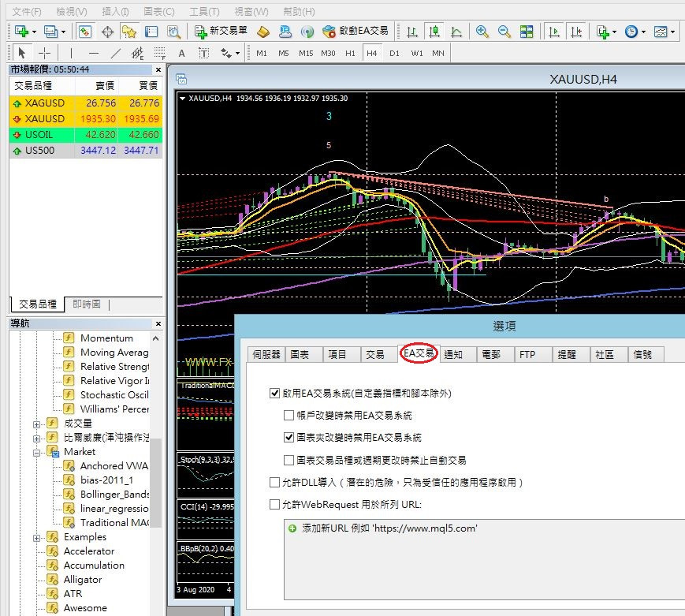
Task: Enable 允許DLL導入 checkbox
Action: coord(274,482)
